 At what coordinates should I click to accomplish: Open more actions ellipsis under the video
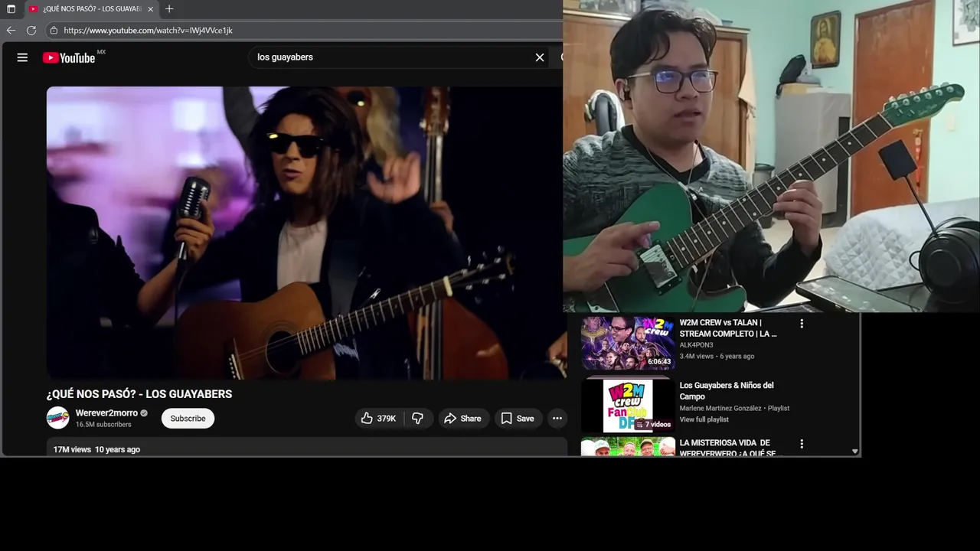557,419
